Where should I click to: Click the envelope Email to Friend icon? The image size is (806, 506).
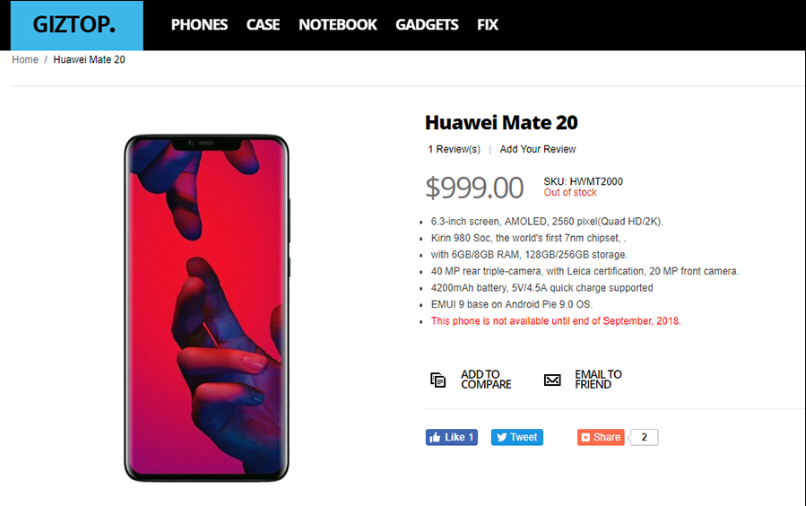tap(552, 380)
